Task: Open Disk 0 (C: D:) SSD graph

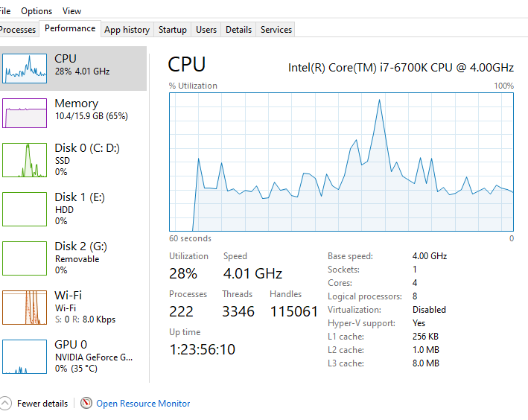Action: tap(25, 160)
